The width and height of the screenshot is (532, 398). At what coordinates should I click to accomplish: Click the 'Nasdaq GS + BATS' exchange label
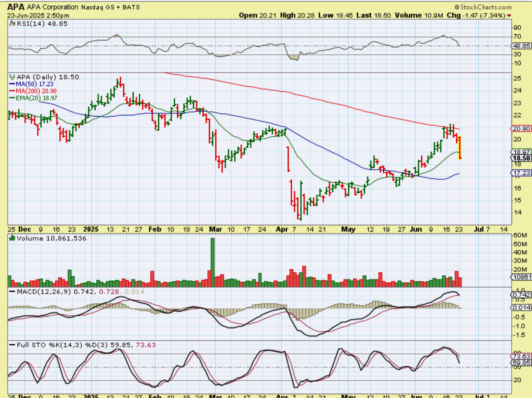[110, 7]
